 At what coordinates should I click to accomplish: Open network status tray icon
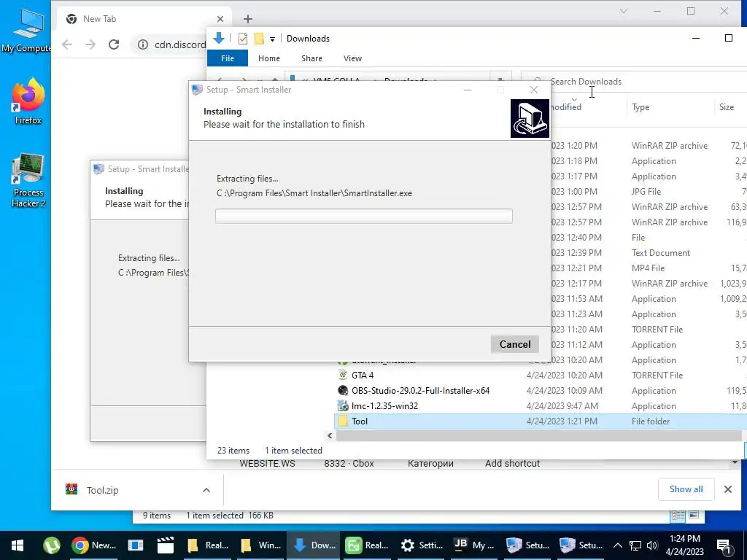point(635,545)
